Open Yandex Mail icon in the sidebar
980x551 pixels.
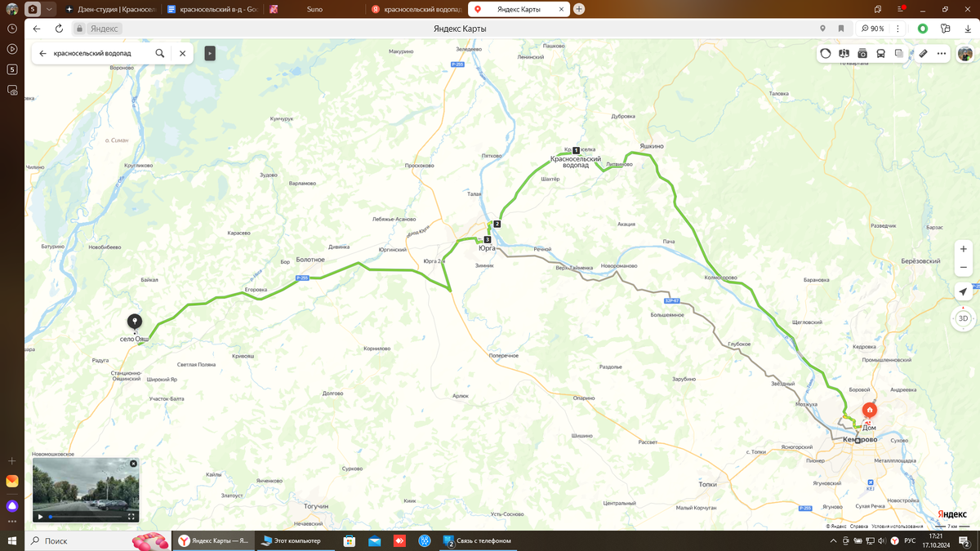12,482
